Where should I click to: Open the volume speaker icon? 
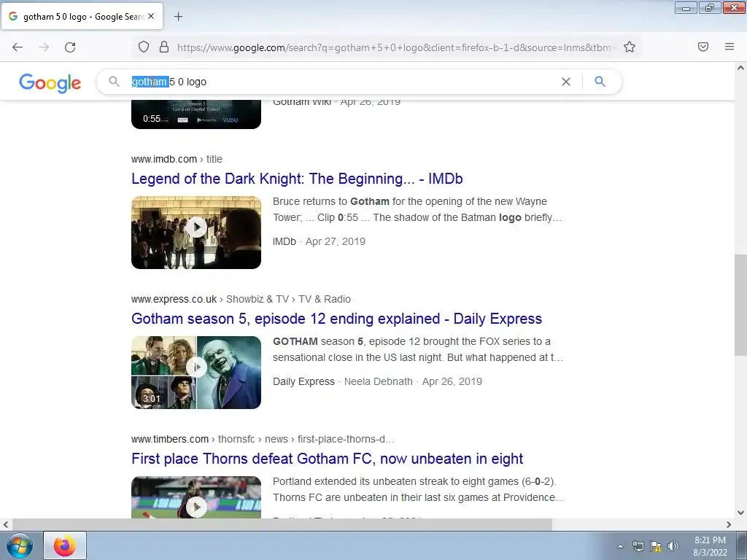point(673,546)
